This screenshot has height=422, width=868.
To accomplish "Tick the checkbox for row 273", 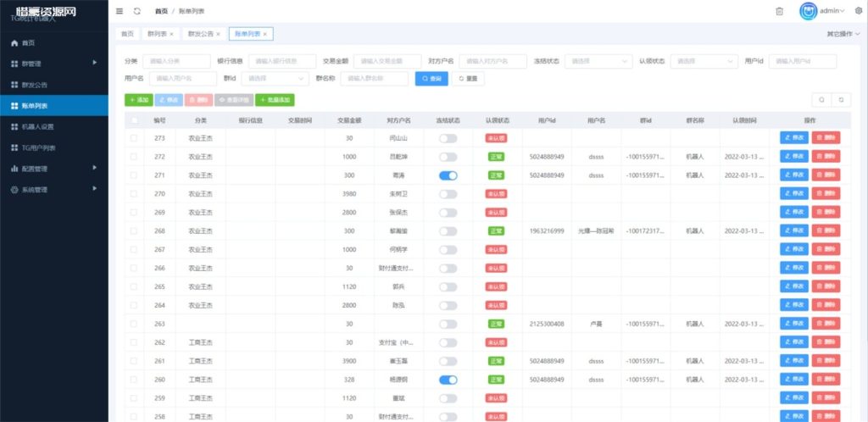I will (133, 138).
